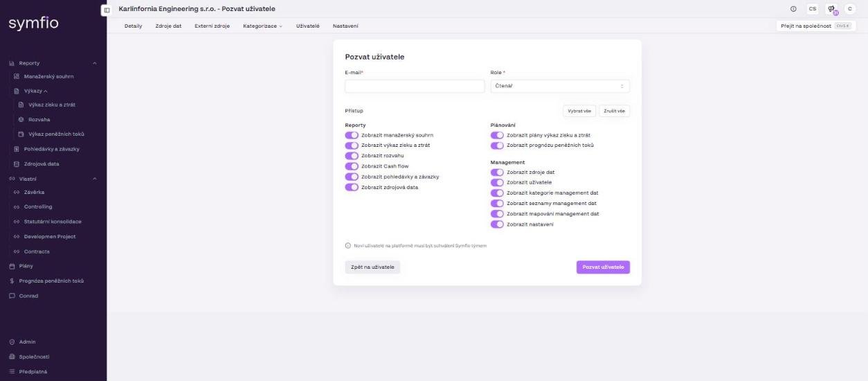Switch language via CS selector
This screenshot has height=381, width=868.
812,9
